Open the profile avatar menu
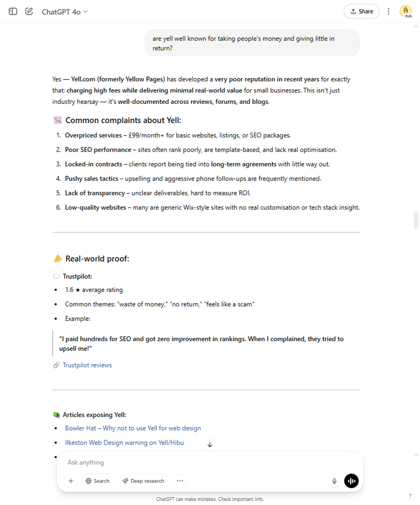420x505 pixels. [406, 12]
